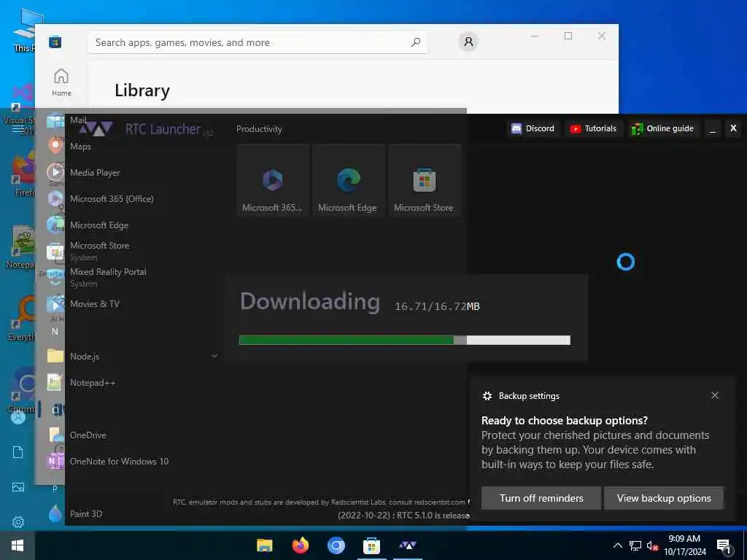747x560 pixels.
Task: Open OneNote for Windows 10
Action: tap(119, 462)
